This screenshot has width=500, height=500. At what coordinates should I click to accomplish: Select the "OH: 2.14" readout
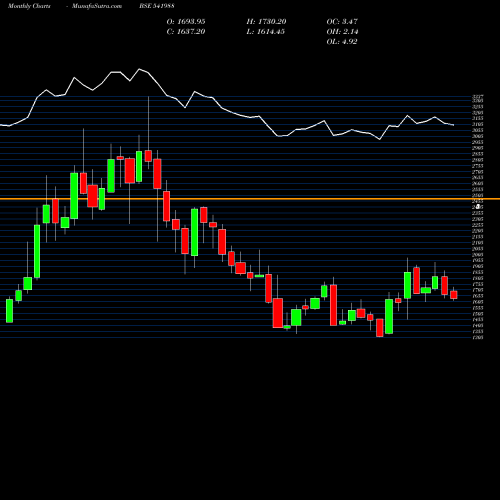(x=342, y=32)
